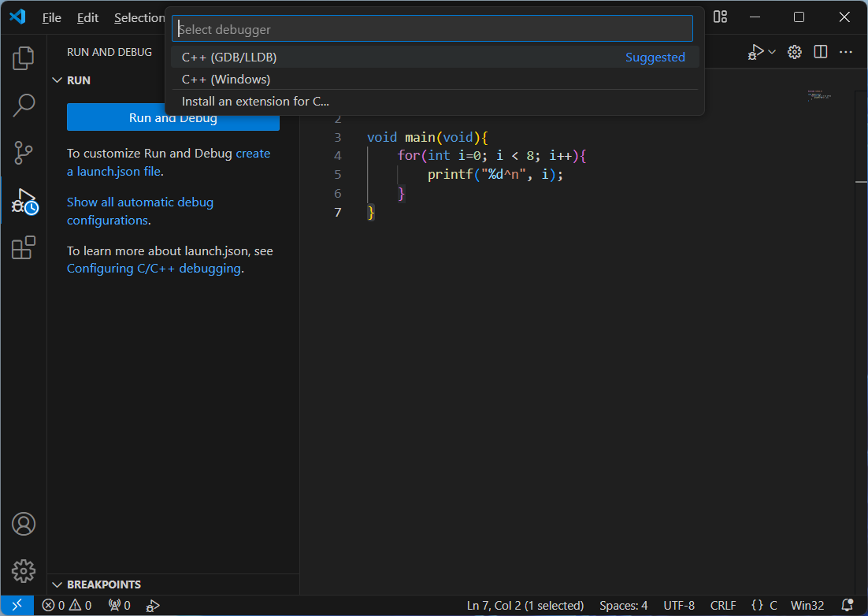Image resolution: width=868 pixels, height=616 pixels.
Task: Open the Accounts icon in activity bar
Action: tap(24, 524)
